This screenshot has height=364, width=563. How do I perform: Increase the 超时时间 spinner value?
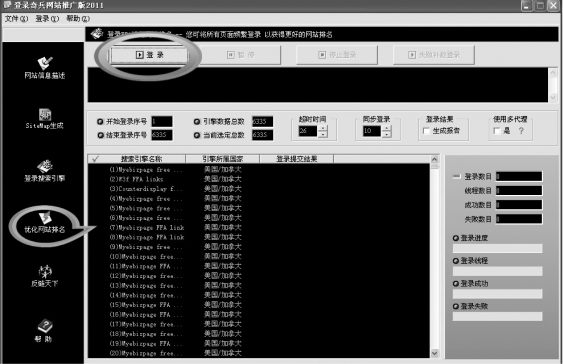coord(323,128)
